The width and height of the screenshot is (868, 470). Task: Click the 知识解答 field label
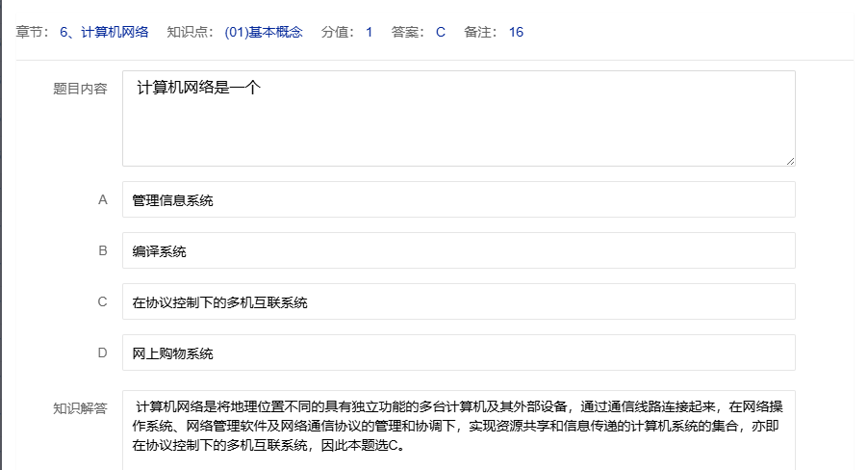pos(80,407)
